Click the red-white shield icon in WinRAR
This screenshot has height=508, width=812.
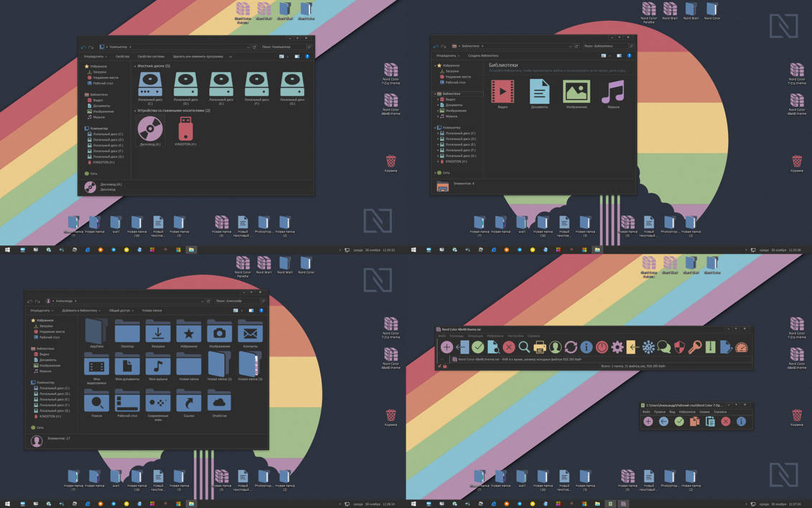[x=679, y=347]
